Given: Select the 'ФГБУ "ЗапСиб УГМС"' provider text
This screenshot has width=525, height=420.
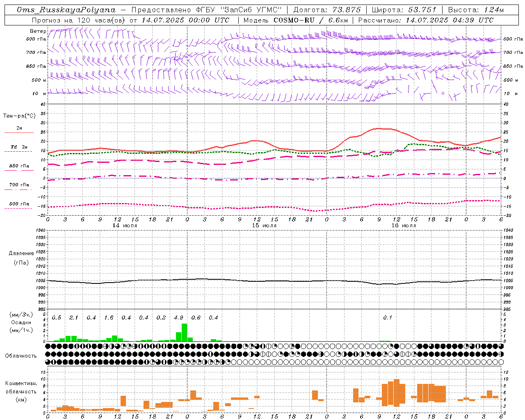Looking at the screenshot, I should (238, 10).
